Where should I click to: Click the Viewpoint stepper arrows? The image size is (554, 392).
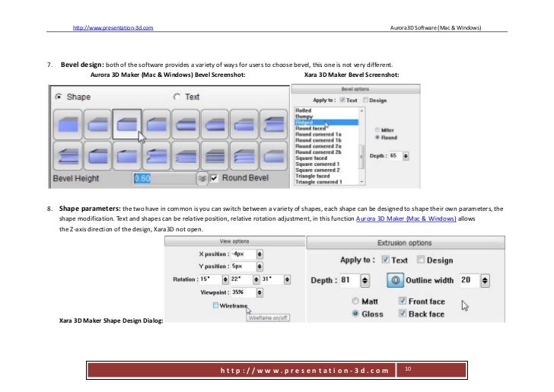(259, 292)
